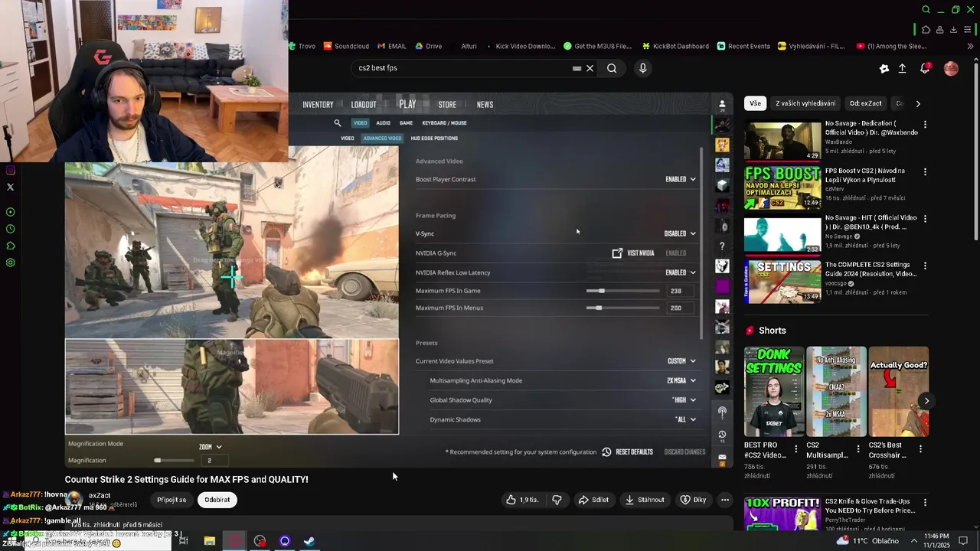
Task: Click the Stáhnout download button
Action: [x=645, y=500]
